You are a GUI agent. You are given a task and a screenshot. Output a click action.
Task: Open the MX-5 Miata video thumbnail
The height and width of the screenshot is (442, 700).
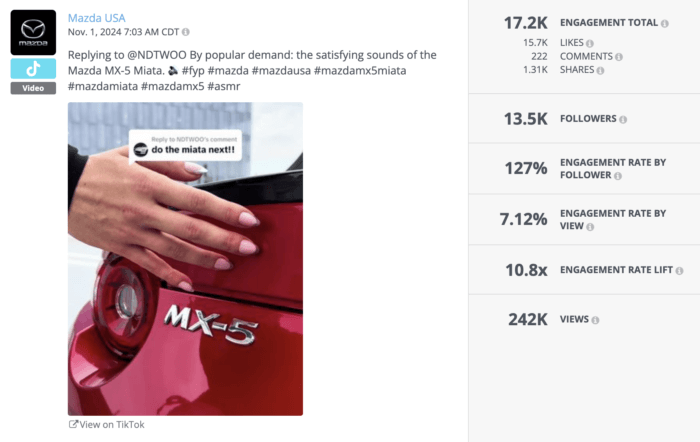[x=185, y=259]
